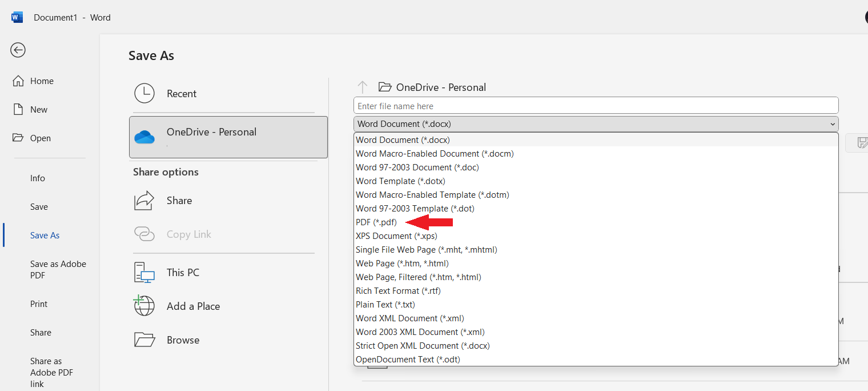Choose Word Macro-Enabled Template (*.dotm)

[x=596, y=194]
